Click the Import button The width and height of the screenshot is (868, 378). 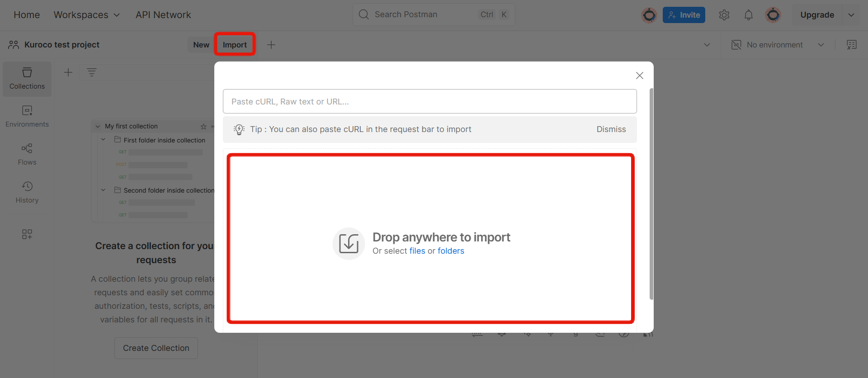(x=235, y=45)
